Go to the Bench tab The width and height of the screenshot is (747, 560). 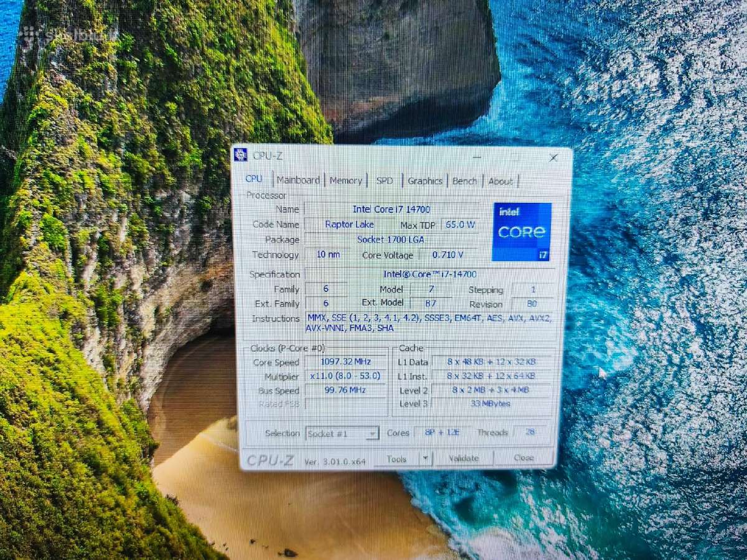click(465, 181)
